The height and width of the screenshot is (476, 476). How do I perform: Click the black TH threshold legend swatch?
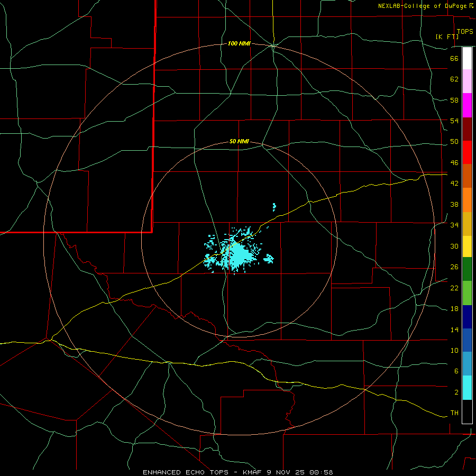coord(467,411)
